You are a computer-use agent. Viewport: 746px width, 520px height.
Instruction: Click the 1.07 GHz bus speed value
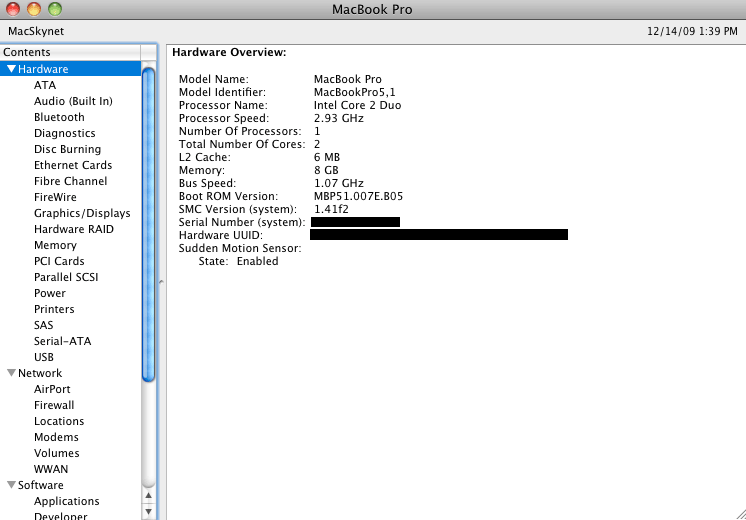point(339,183)
